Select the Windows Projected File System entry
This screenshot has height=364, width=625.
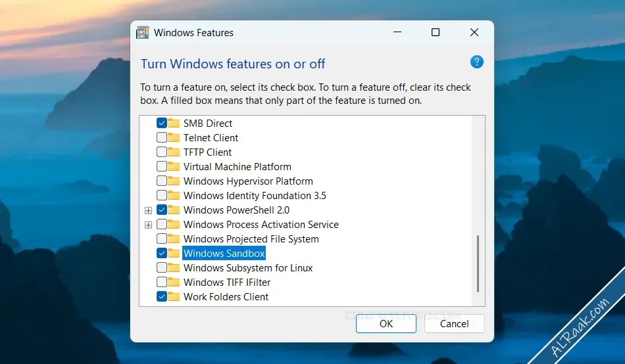pos(251,239)
